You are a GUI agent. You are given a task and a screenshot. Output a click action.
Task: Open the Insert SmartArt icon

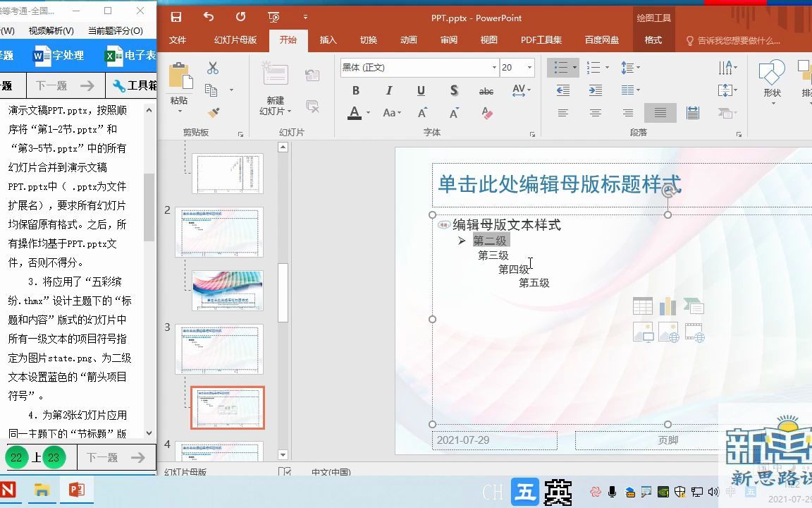(x=694, y=306)
